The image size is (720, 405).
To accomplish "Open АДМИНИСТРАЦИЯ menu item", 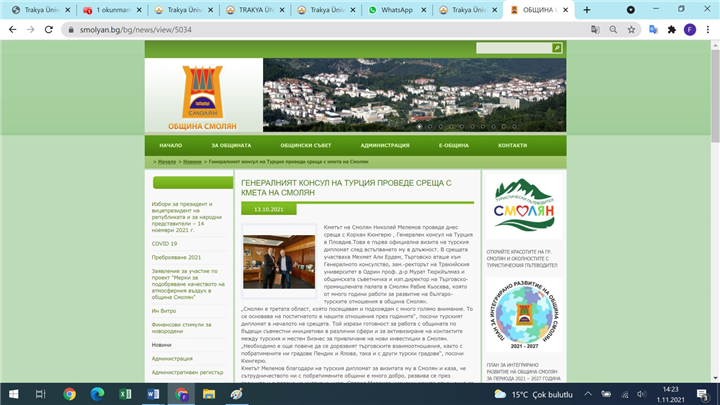I will coord(385,145).
